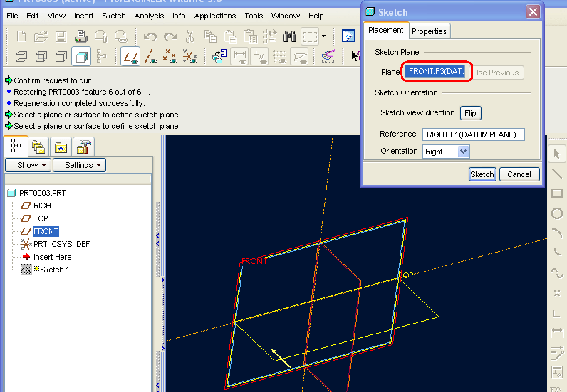Screen dimensions: 567x392
Task: Click the Hidden Line display icon
Action: [41, 57]
